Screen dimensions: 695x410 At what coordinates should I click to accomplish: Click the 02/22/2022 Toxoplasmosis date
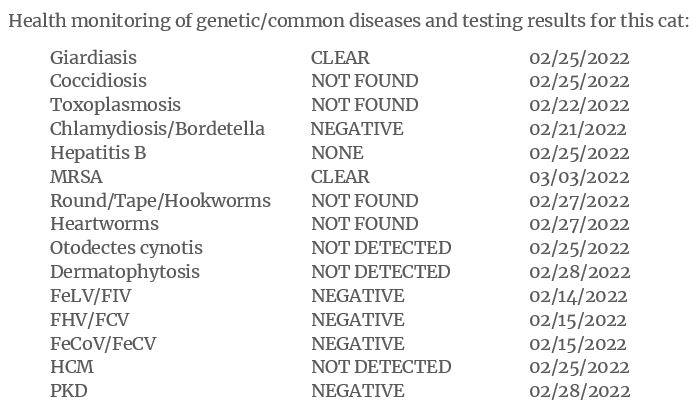click(579, 105)
